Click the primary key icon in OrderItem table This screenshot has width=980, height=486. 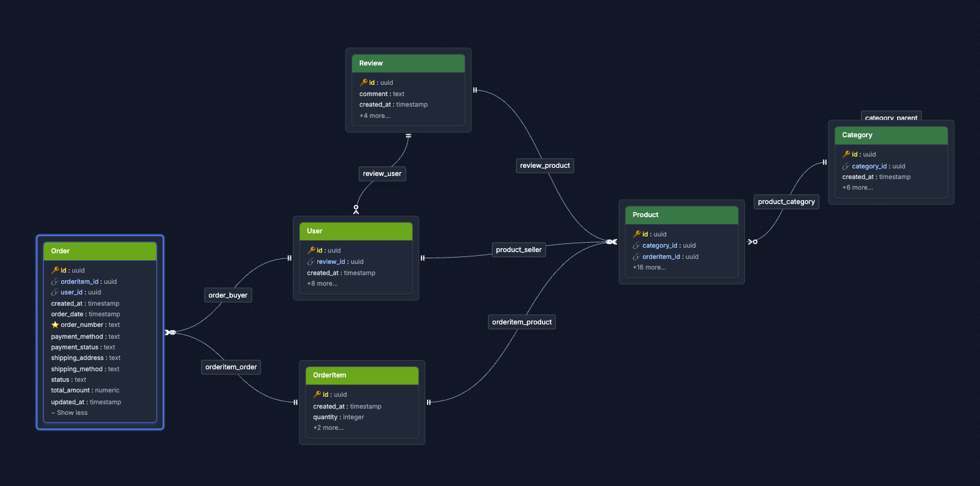click(x=317, y=394)
